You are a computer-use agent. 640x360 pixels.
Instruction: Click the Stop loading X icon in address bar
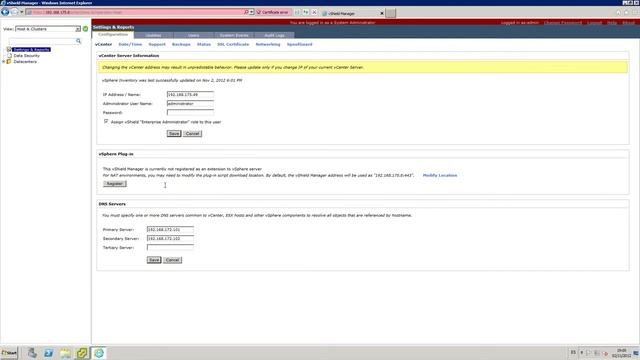click(314, 12)
